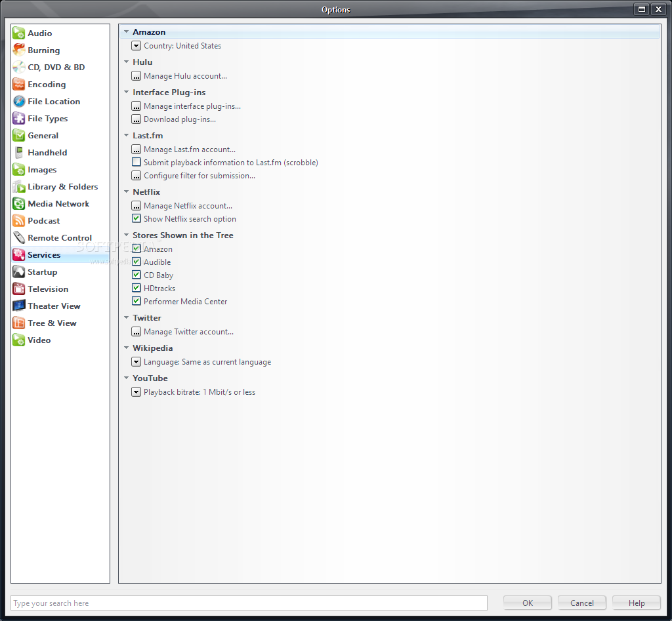Screen dimensions: 672x621
Task: Collapse the Wikipedia section
Action: point(127,348)
